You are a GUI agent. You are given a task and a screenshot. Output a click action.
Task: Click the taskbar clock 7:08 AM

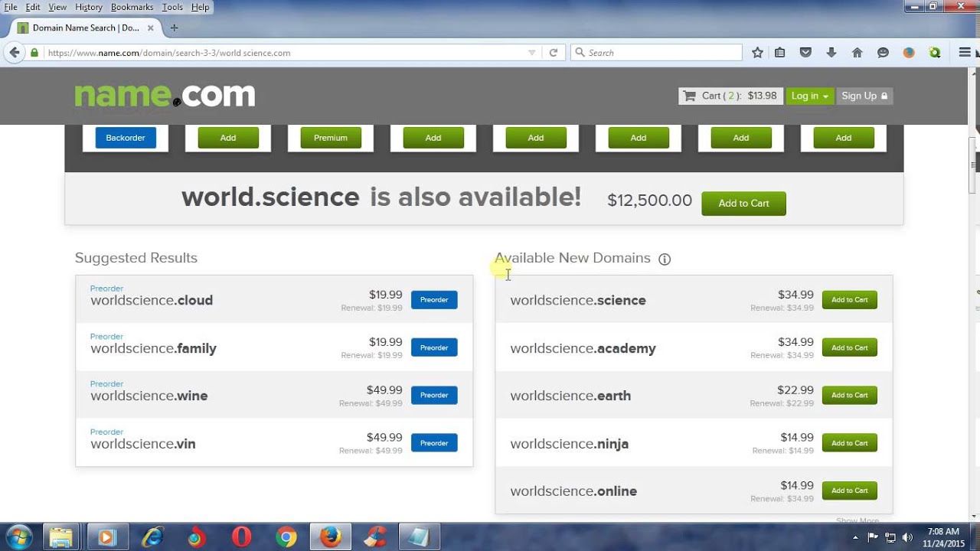[942, 531]
